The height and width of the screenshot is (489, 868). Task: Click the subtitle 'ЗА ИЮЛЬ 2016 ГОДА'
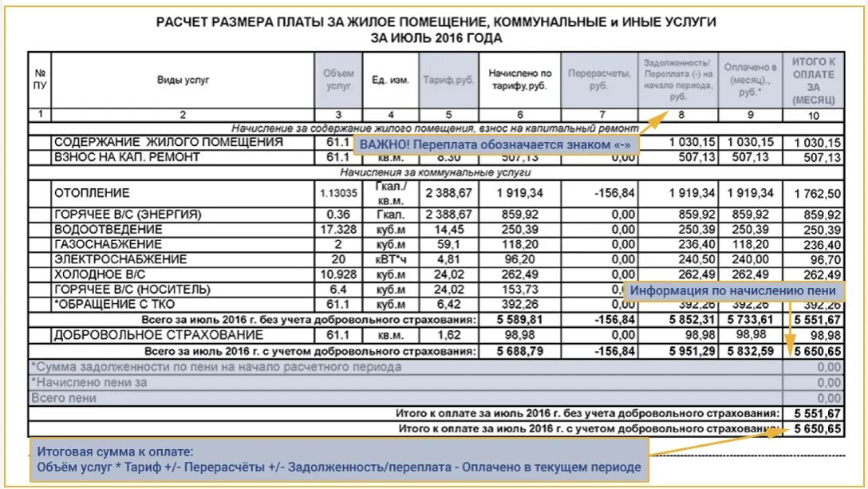pos(436,38)
